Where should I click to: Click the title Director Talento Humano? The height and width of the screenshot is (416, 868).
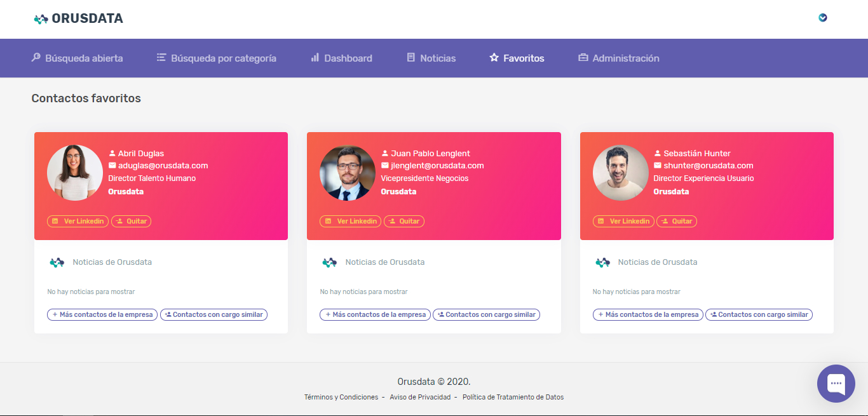pyautogui.click(x=152, y=178)
